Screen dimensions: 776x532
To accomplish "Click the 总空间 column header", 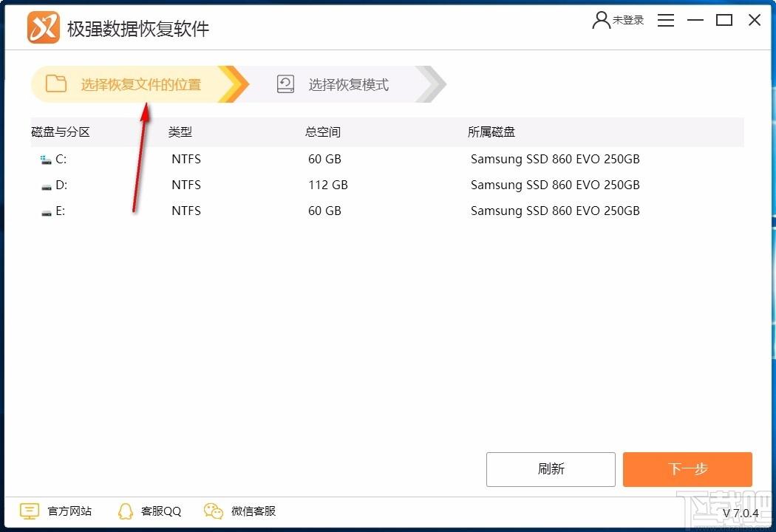I will (323, 132).
